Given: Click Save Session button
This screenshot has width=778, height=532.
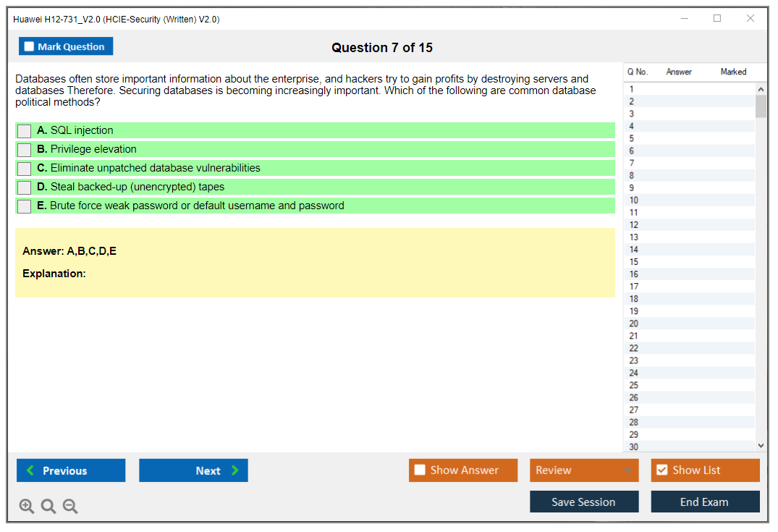Looking at the screenshot, I should (x=583, y=502).
